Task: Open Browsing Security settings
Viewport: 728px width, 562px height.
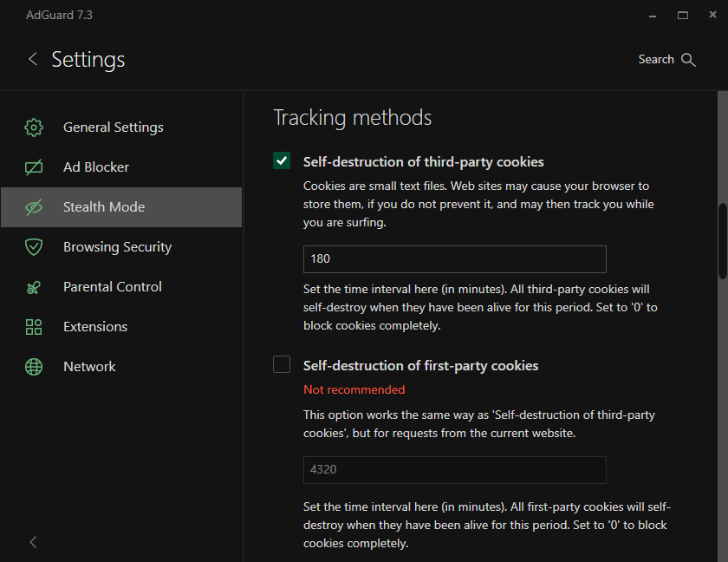Action: [117, 247]
